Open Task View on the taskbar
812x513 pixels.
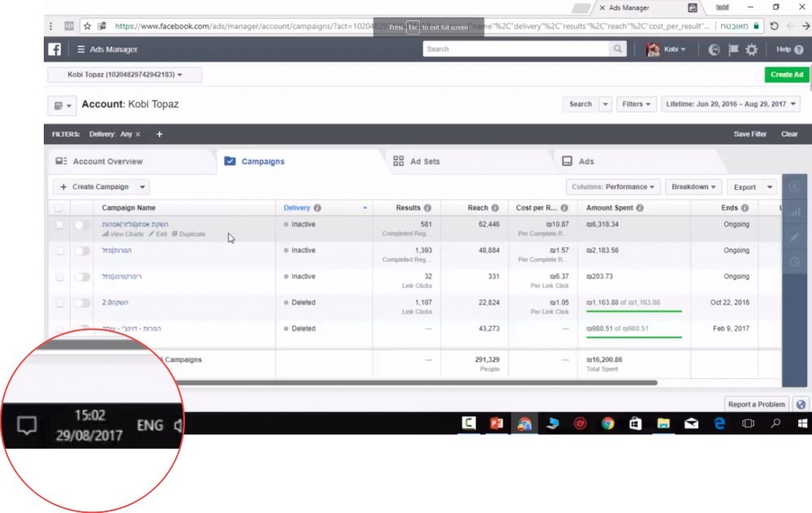coord(748,424)
